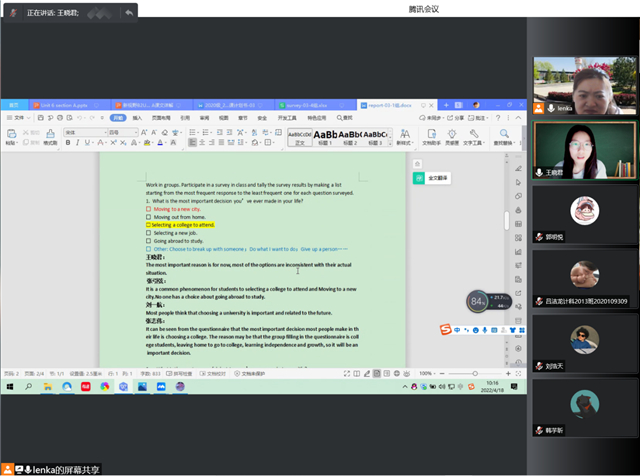Viewport: 640px width, 476px height.
Task: Apply the Normal (正文) style
Action: [300, 137]
